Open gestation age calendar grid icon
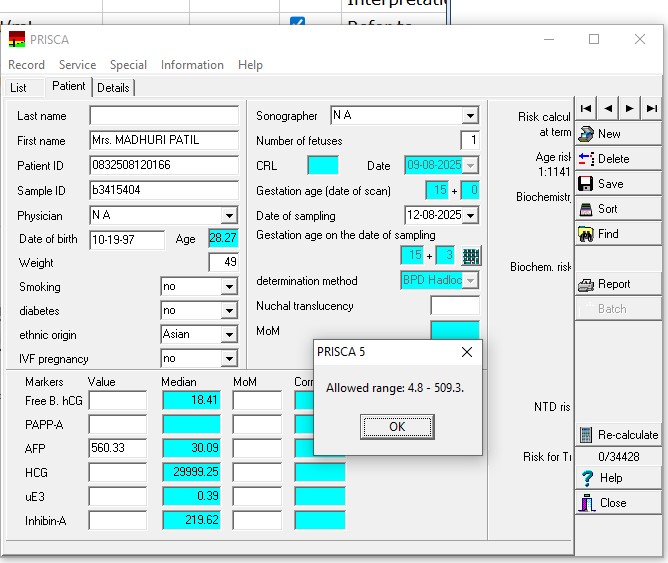This screenshot has width=668, height=563. click(x=471, y=256)
